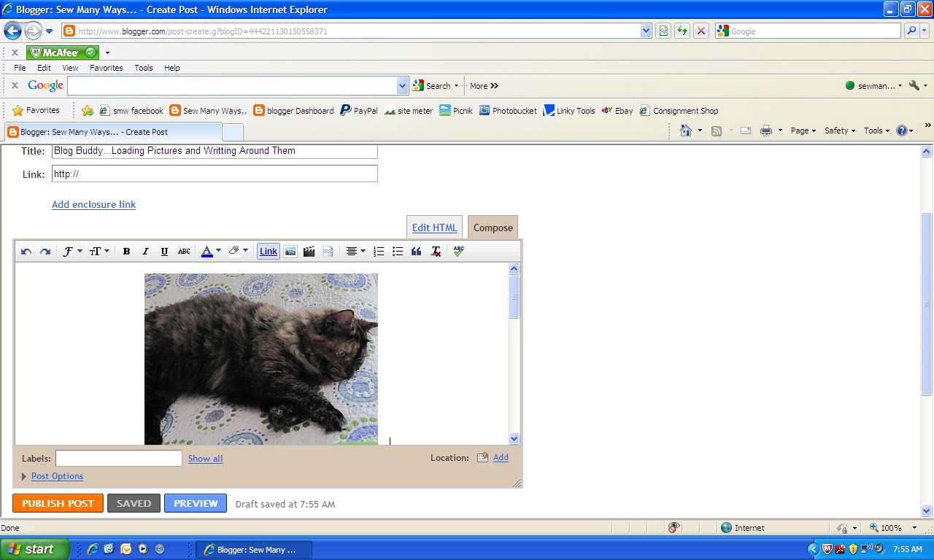Click the search magnifier button
The height and width of the screenshot is (560, 934).
point(911,31)
